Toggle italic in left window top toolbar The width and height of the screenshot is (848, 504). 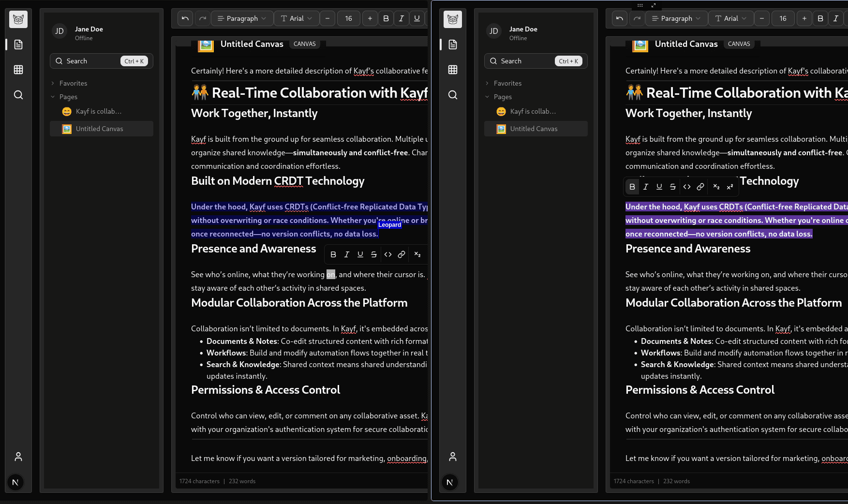[402, 18]
